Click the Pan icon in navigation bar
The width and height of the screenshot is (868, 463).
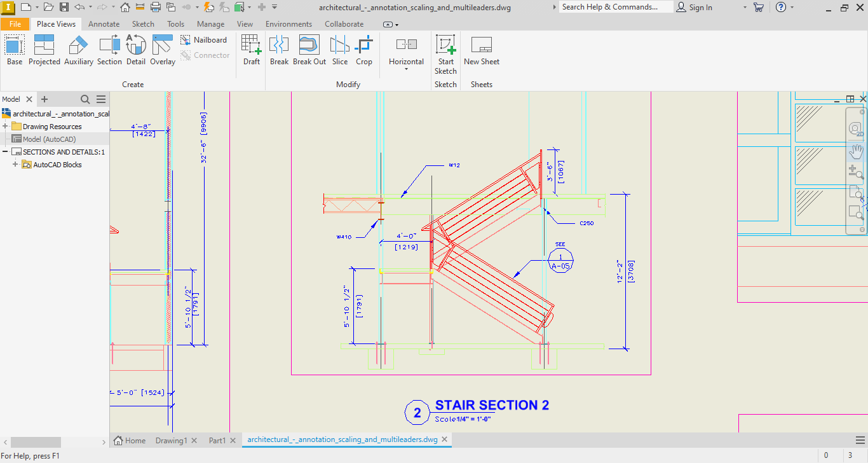[855, 151]
